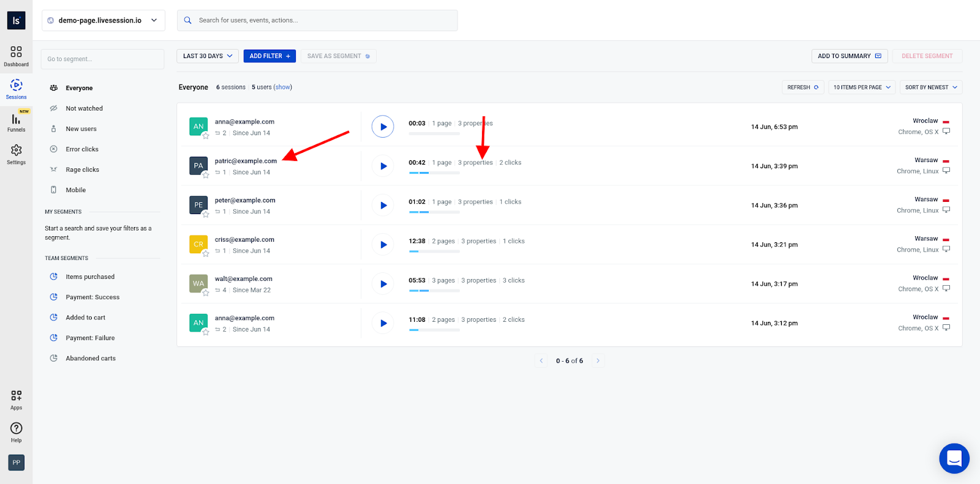Screen dimensions: 980x484
Task: Play anna@example.com session from 3:12 pm
Action: coord(383,323)
